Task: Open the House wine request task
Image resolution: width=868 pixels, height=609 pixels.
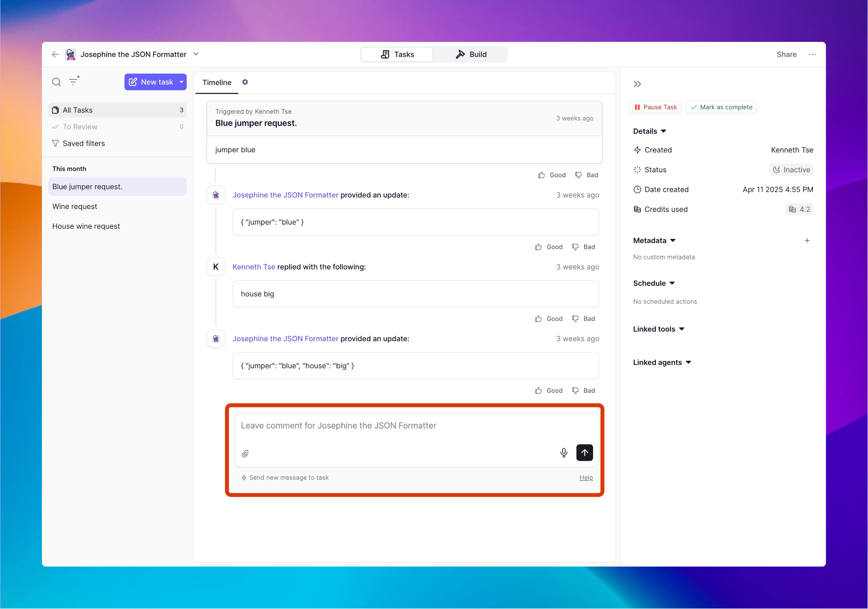Action: pyautogui.click(x=117, y=226)
